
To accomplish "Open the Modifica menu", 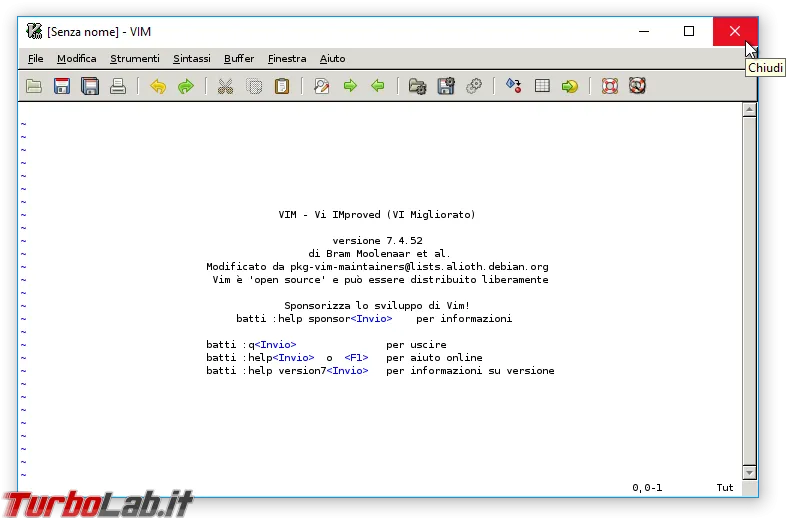I will [77, 59].
